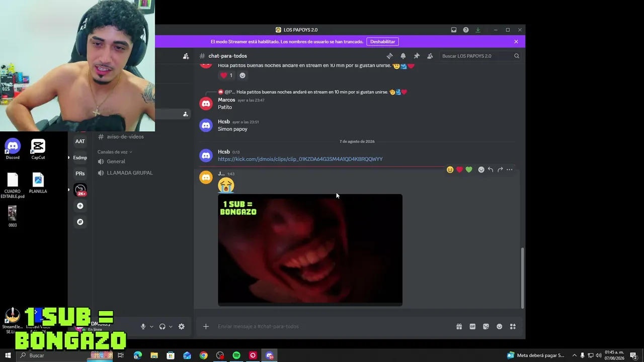
Task: Click the green download update icon
Action: click(x=478, y=30)
